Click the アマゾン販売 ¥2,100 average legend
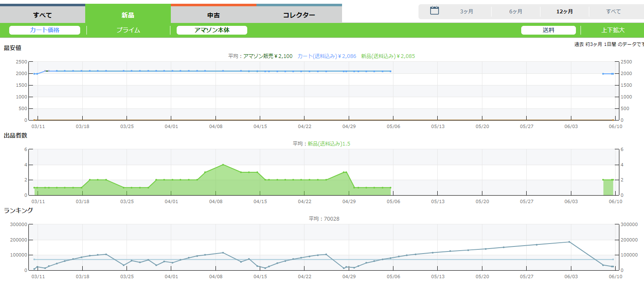Image resolution: width=644 pixels, height=284 pixels. coord(268,56)
